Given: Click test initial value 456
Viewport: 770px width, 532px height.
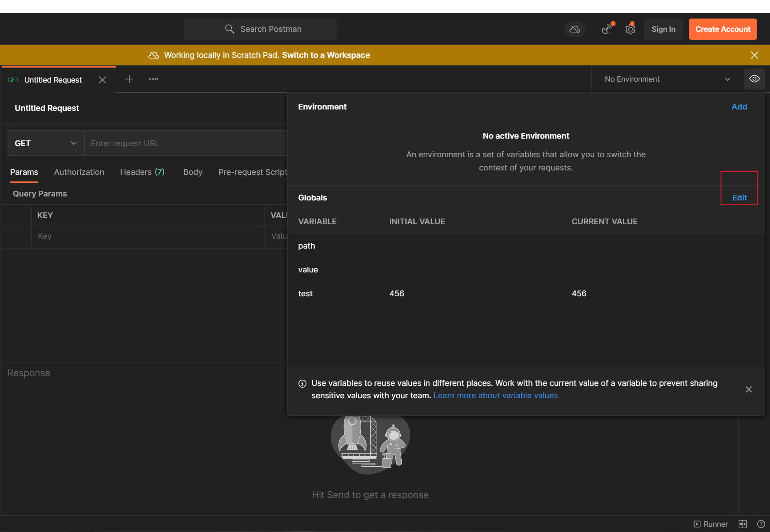Looking at the screenshot, I should (x=396, y=294).
